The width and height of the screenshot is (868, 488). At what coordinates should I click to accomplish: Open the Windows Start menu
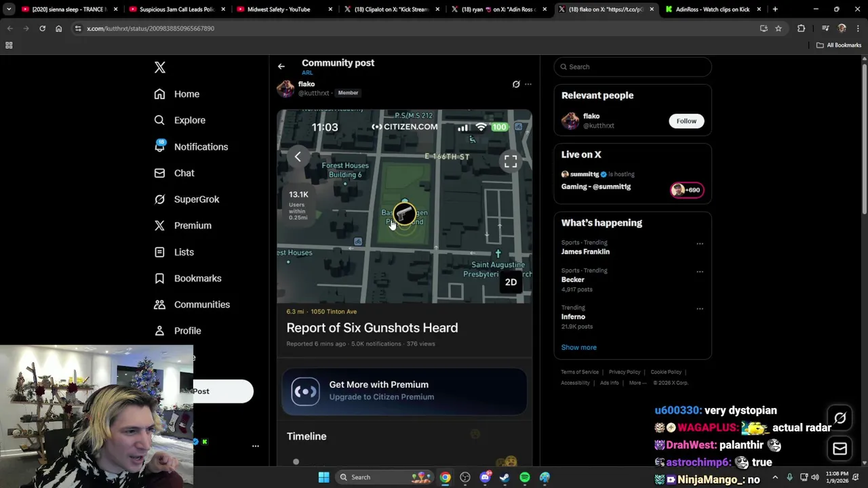coord(324,477)
